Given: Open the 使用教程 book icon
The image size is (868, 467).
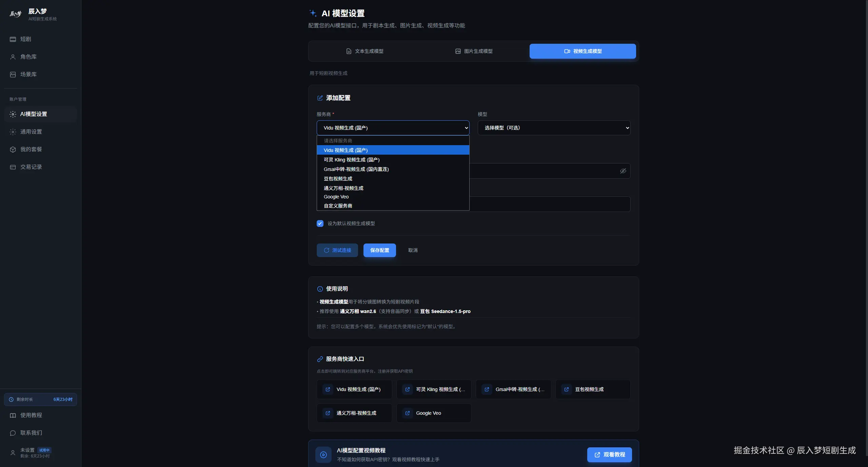Looking at the screenshot, I should click(x=13, y=415).
